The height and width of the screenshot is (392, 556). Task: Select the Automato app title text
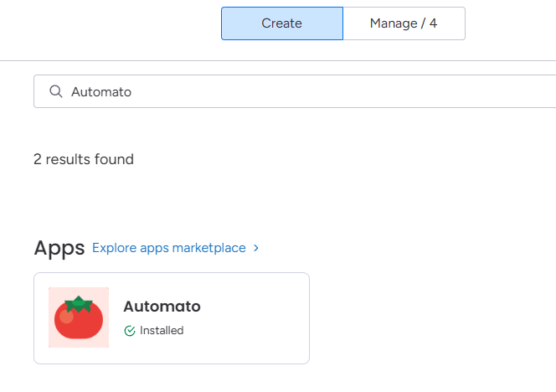click(x=162, y=307)
